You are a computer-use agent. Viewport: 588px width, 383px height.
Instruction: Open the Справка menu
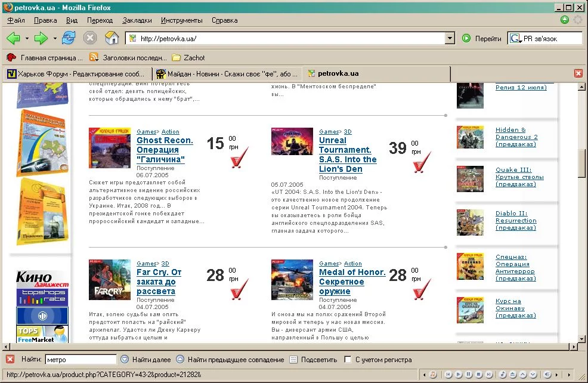pyautogui.click(x=225, y=20)
